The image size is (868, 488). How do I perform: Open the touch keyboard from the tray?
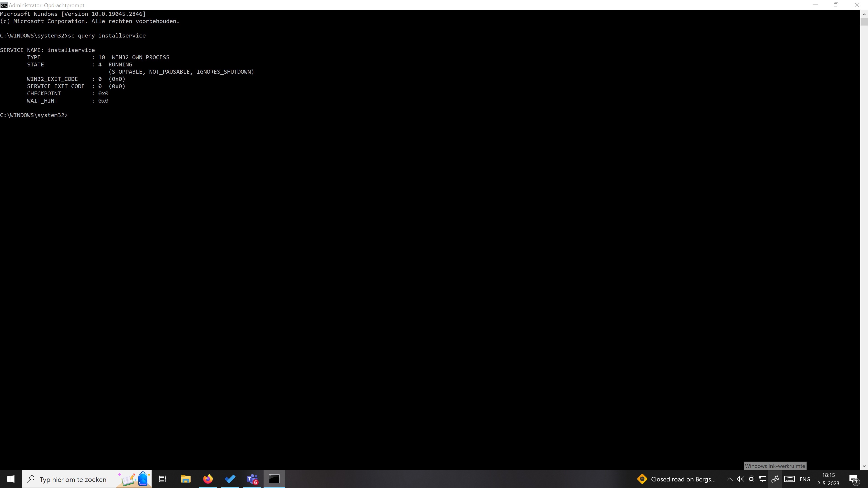point(790,479)
